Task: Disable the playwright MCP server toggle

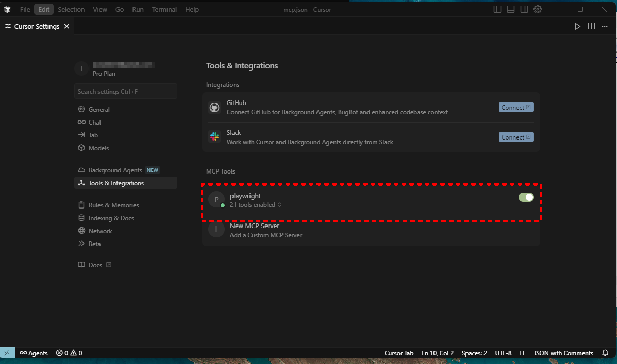Action: 526,197
